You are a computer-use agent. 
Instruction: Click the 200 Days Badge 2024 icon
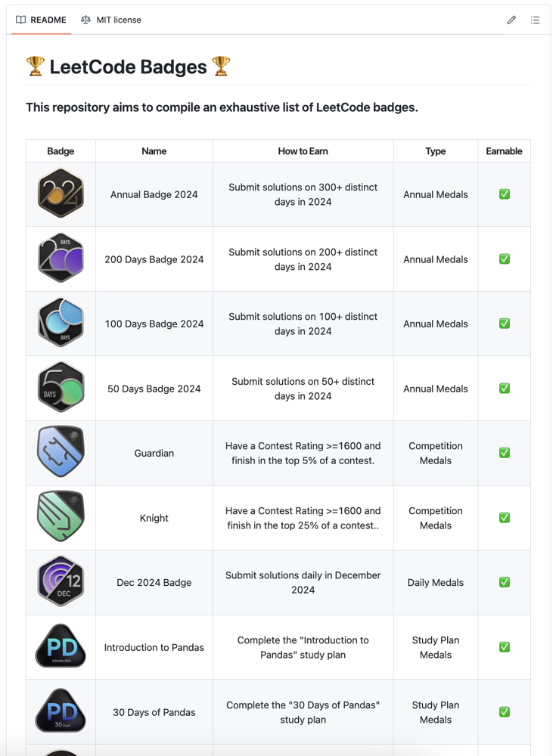click(61, 259)
